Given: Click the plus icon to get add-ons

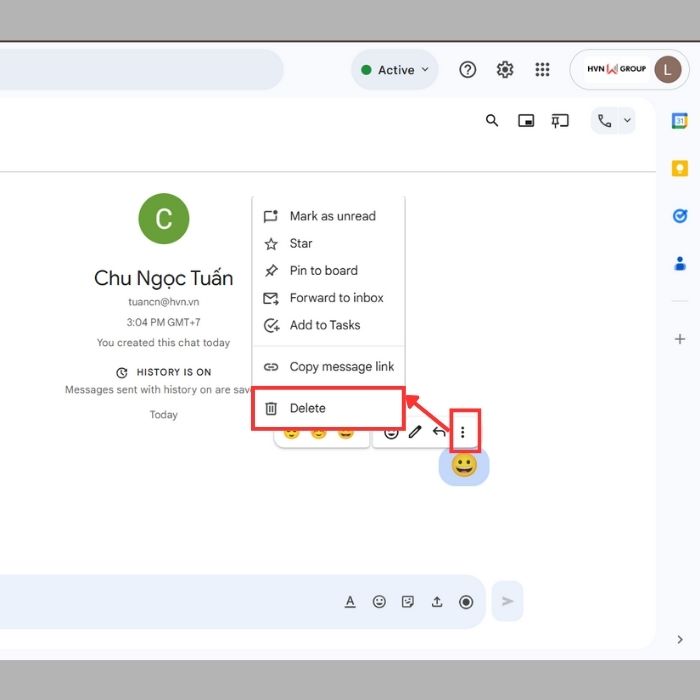Looking at the screenshot, I should (679, 339).
